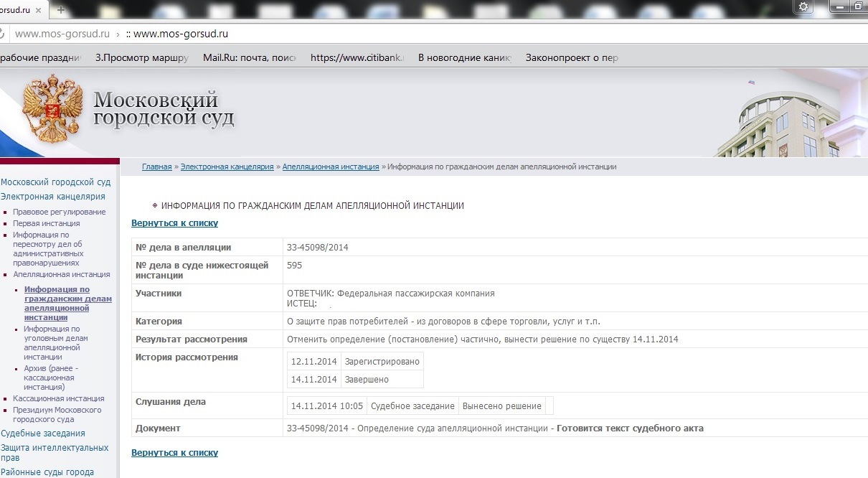Open 'Президиум Московского городского суда' sidebar item
The image size is (868, 478).
(57, 415)
